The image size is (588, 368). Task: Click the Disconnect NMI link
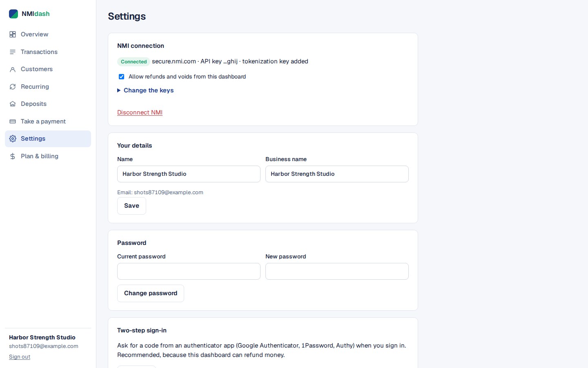pos(140,112)
